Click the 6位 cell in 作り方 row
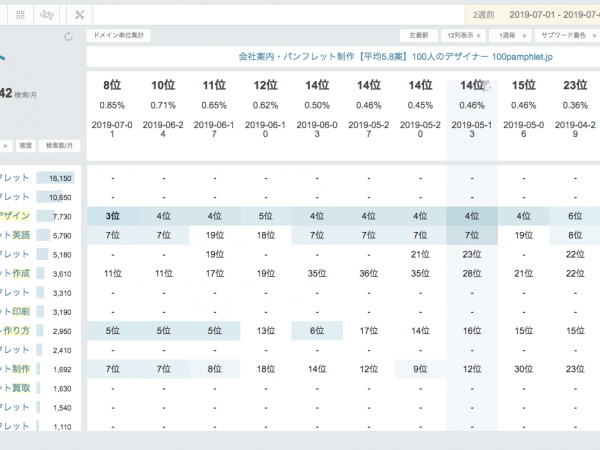The image size is (600, 450). click(317, 331)
